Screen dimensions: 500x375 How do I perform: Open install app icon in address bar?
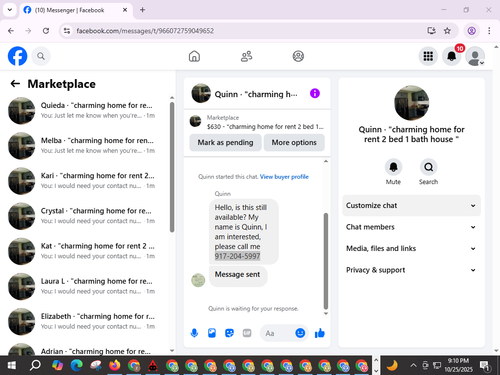431,31
